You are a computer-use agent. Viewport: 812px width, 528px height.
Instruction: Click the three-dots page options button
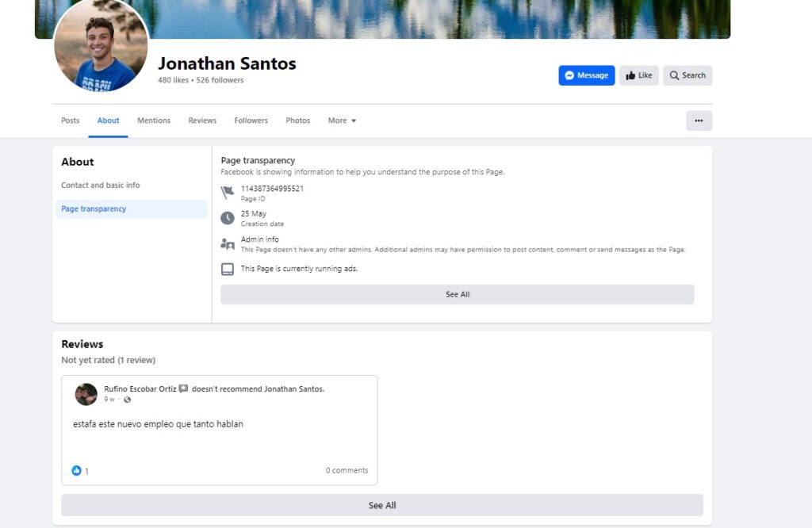[699, 121]
